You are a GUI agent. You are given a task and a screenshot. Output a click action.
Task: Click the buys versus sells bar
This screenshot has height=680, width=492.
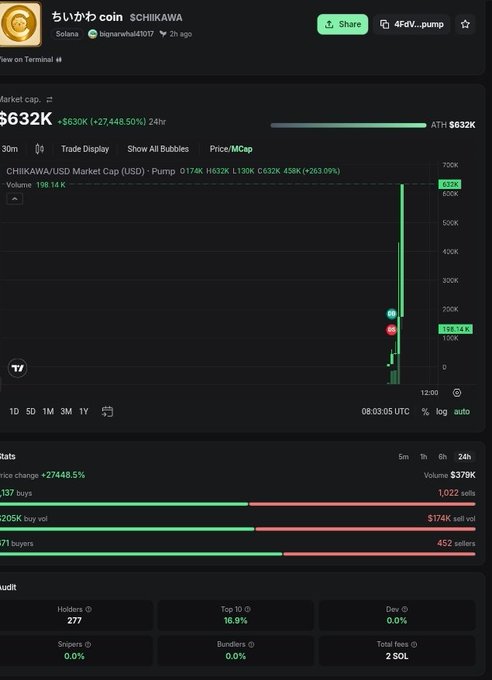point(238,504)
